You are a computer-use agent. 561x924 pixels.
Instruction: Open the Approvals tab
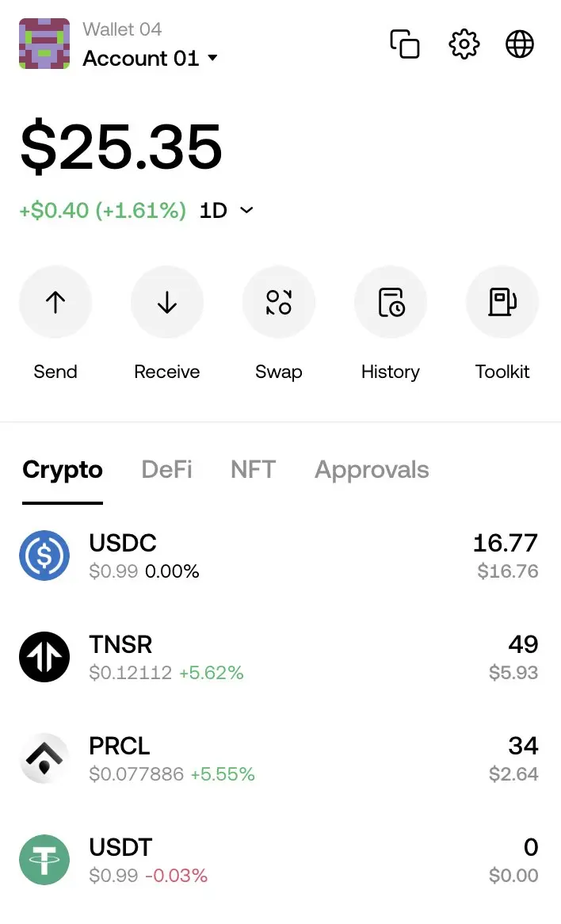click(372, 470)
